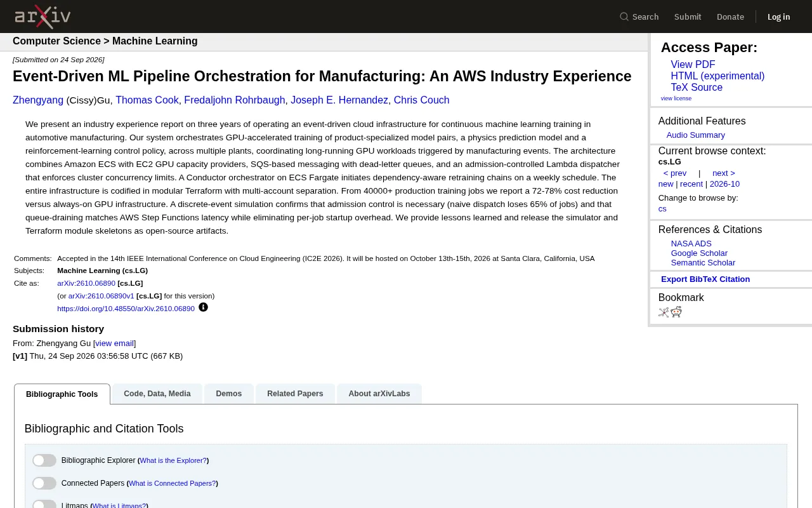Browse new cs.LG submissions

point(665,184)
